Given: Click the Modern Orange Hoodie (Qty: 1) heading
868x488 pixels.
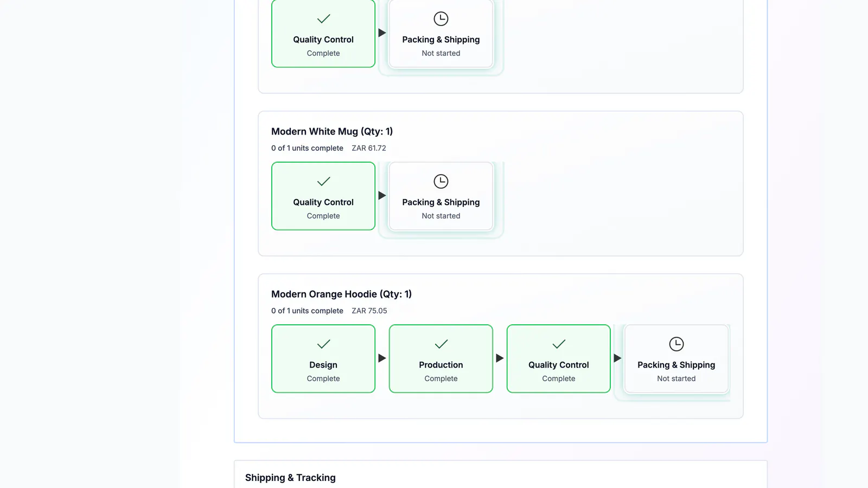Looking at the screenshot, I should point(341,294).
